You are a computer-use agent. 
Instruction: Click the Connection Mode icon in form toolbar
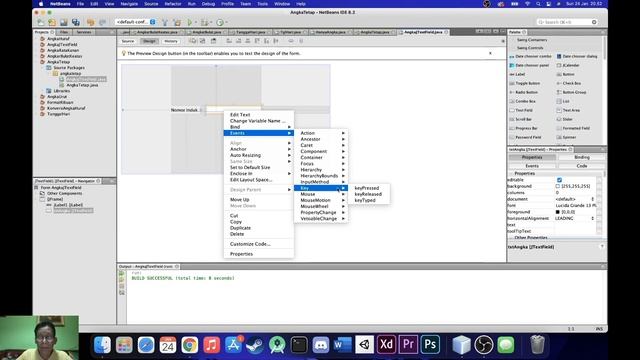(202, 41)
